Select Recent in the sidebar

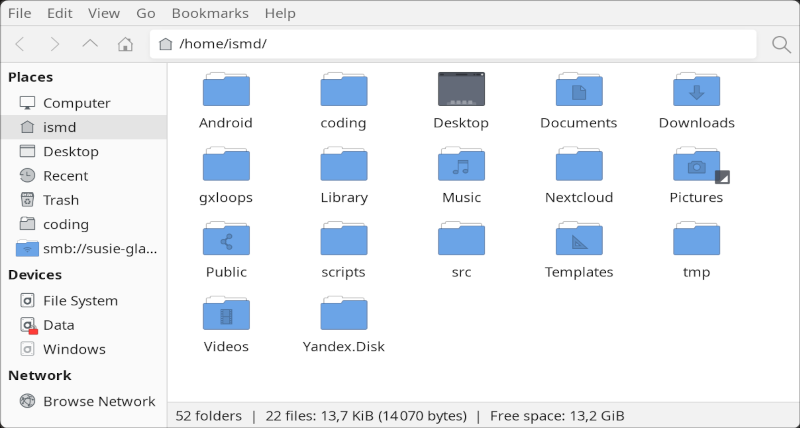click(x=65, y=176)
